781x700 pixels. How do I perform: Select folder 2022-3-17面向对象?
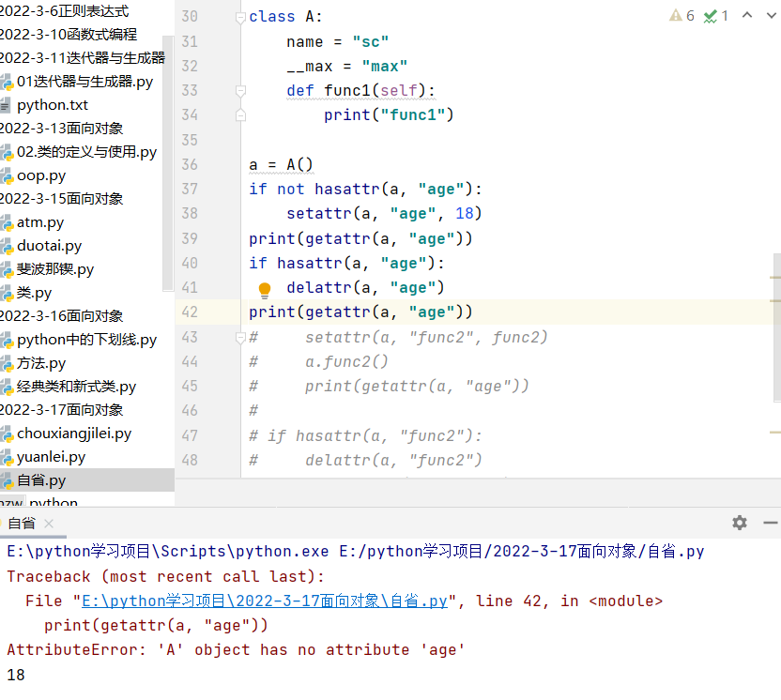coord(61,410)
